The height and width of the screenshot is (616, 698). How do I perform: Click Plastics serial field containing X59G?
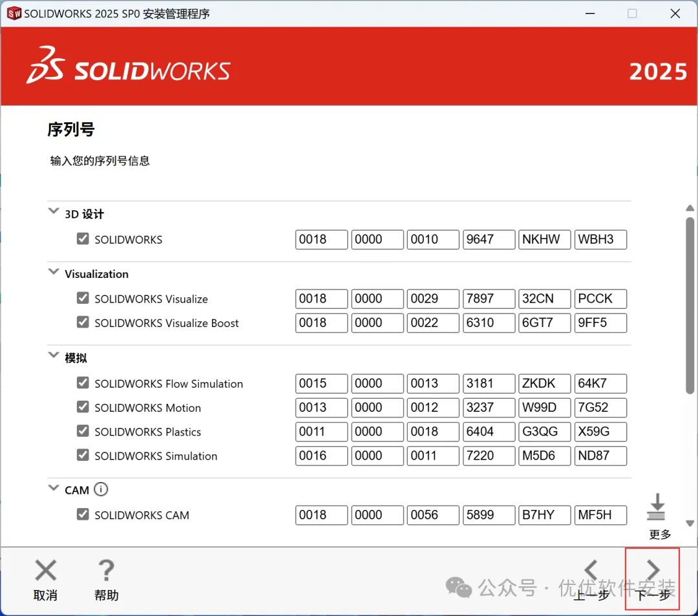click(x=600, y=432)
